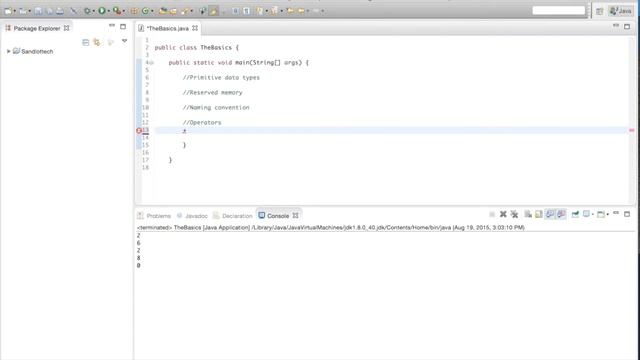Collapse All in Package Explorer toolbar

pyautogui.click(x=85, y=42)
